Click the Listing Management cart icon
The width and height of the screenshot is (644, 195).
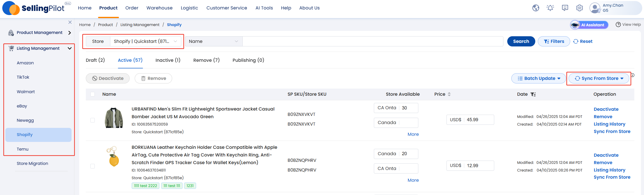coord(11,48)
